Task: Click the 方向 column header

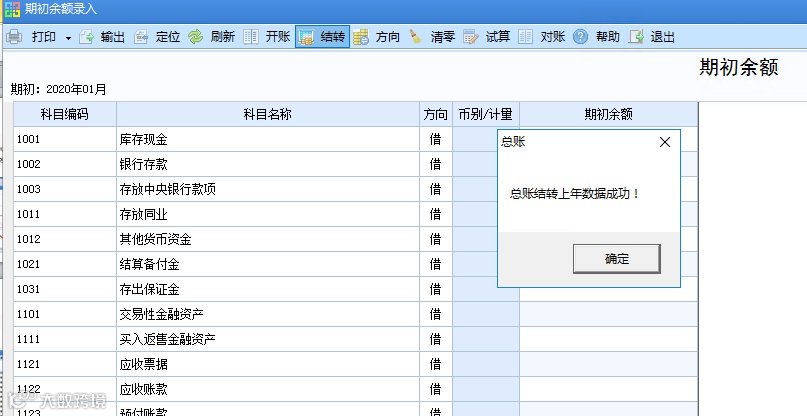Action: (435, 114)
